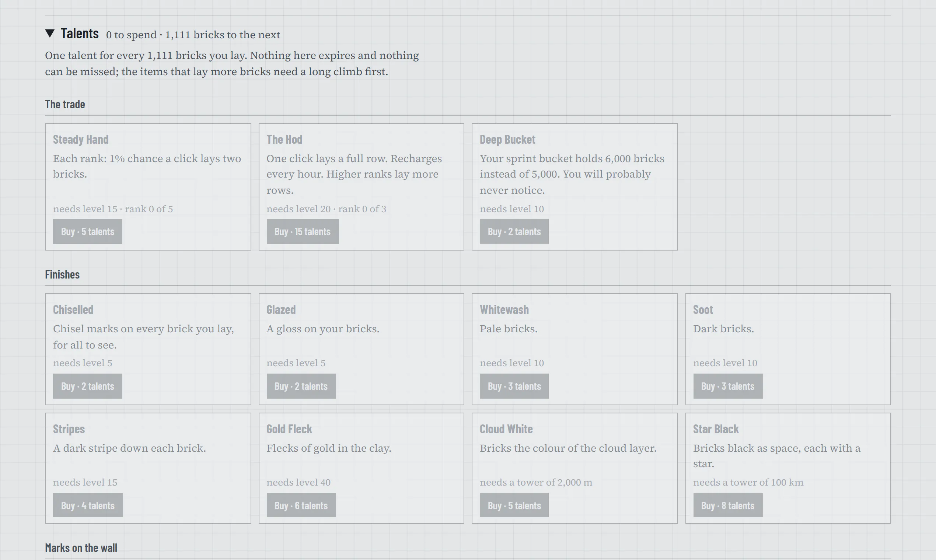
Task: Buy Gold Fleck for 6 talents
Action: tap(301, 505)
